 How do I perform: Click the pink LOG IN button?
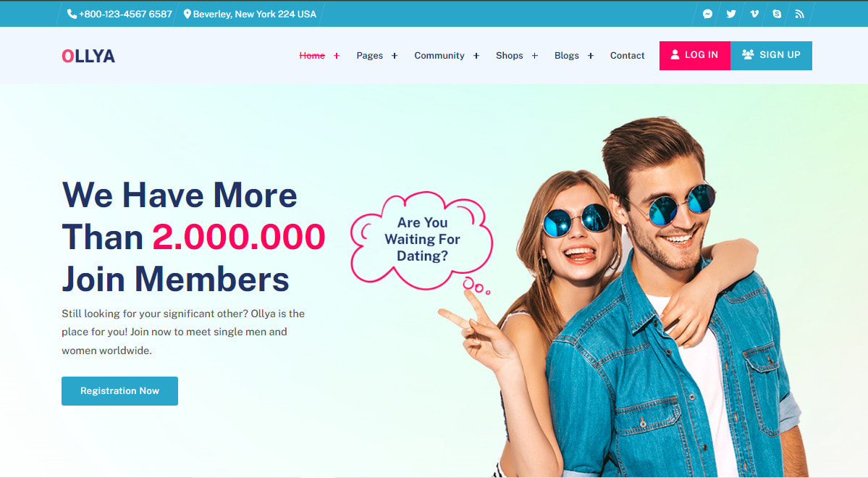[x=695, y=55]
